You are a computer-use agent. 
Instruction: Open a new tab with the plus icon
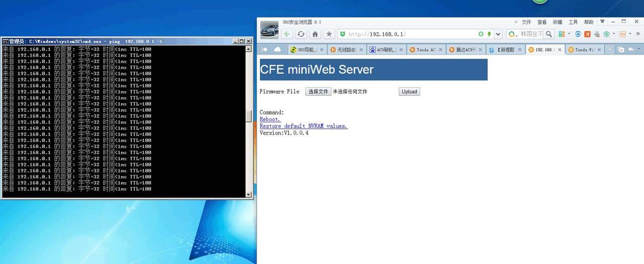(610, 49)
